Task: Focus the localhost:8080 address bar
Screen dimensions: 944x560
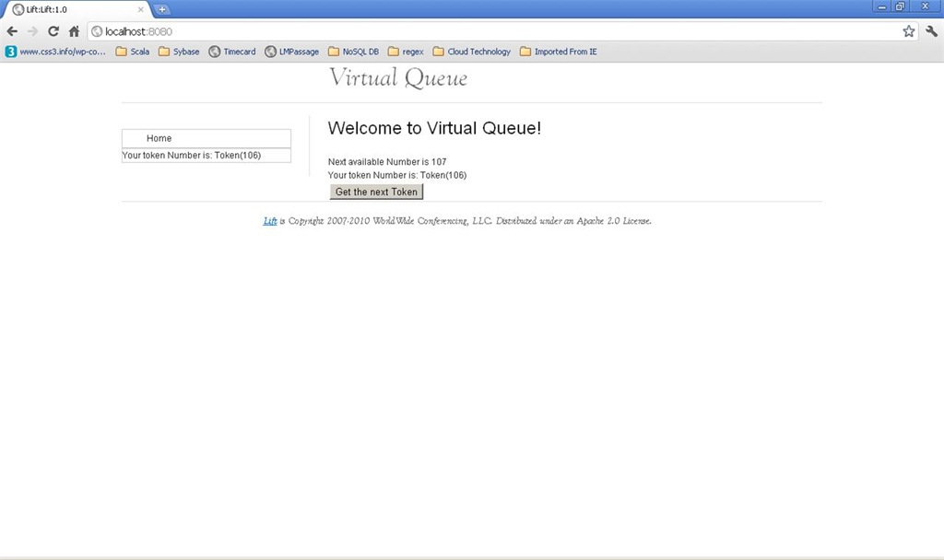Action: click(x=461, y=31)
